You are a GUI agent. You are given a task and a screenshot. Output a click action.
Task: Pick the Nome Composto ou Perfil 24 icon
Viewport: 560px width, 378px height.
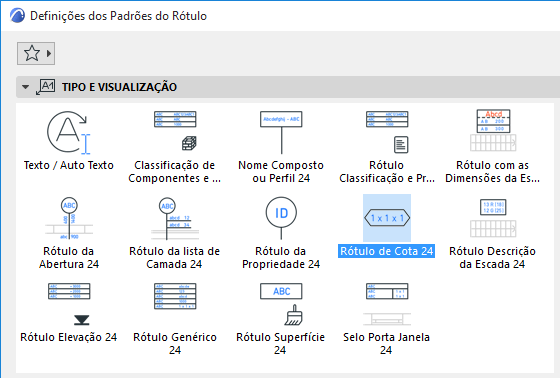tap(281, 132)
